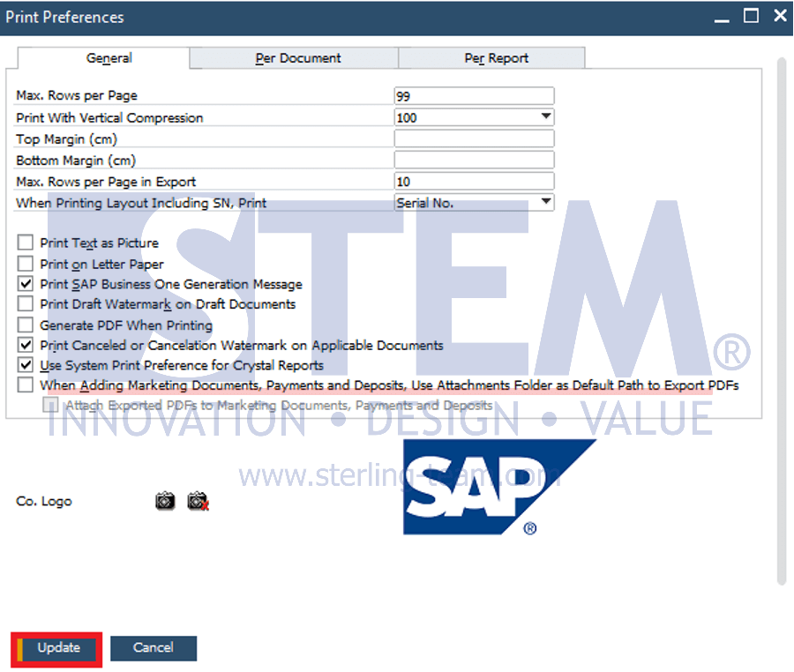Click the Bottom Margin (cm) input field
Screen dimensions: 794x672
474,160
